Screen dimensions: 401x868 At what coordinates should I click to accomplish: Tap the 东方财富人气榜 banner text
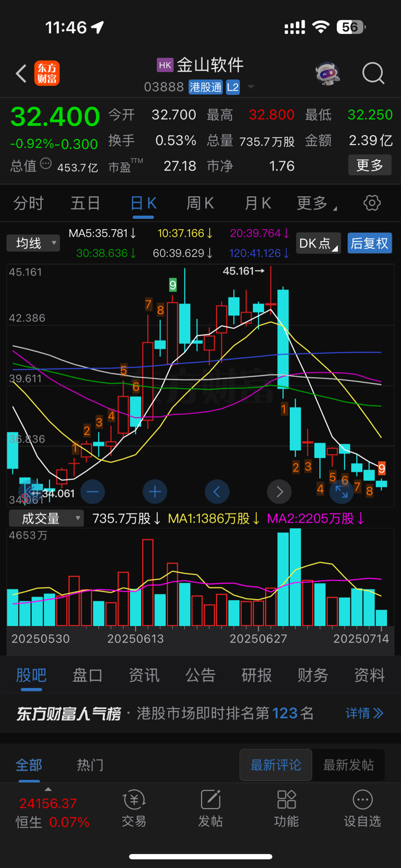click(x=68, y=713)
